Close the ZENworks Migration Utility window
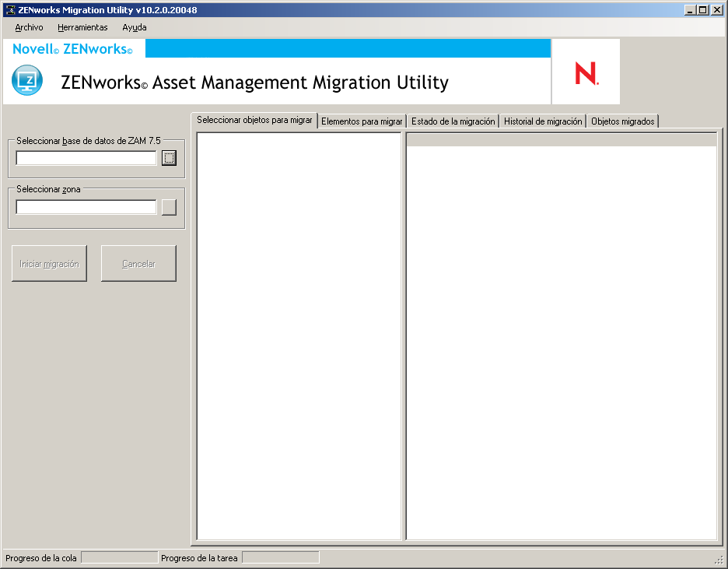 717,10
